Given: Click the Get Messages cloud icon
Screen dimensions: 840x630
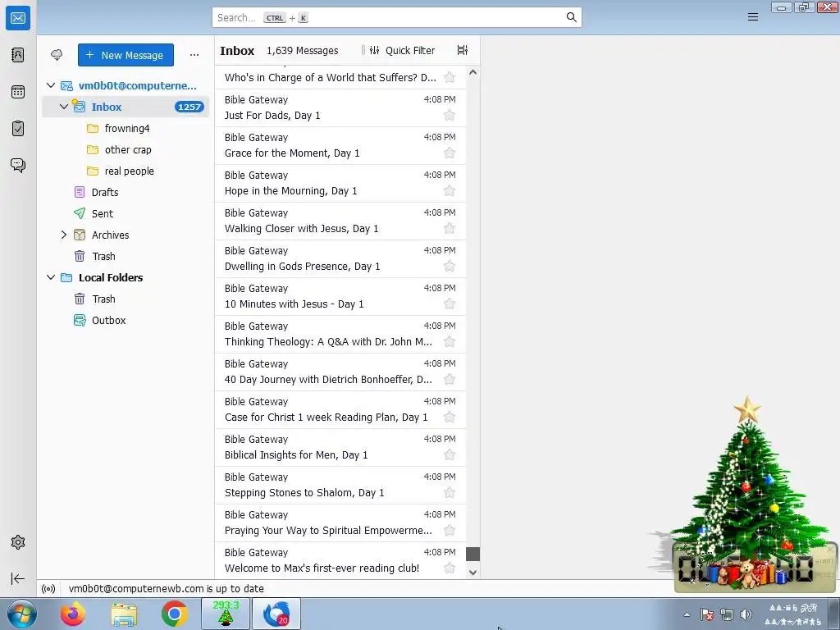Looking at the screenshot, I should [57, 55].
